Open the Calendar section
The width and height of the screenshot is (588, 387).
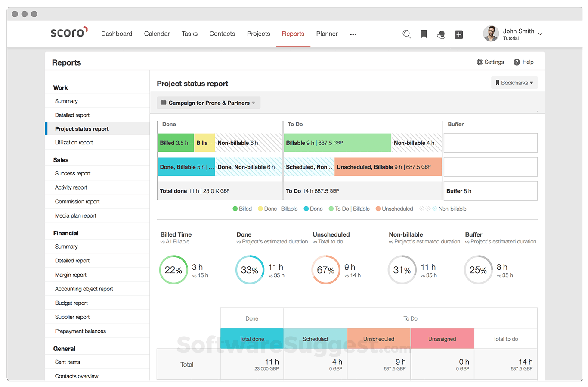[x=157, y=34]
